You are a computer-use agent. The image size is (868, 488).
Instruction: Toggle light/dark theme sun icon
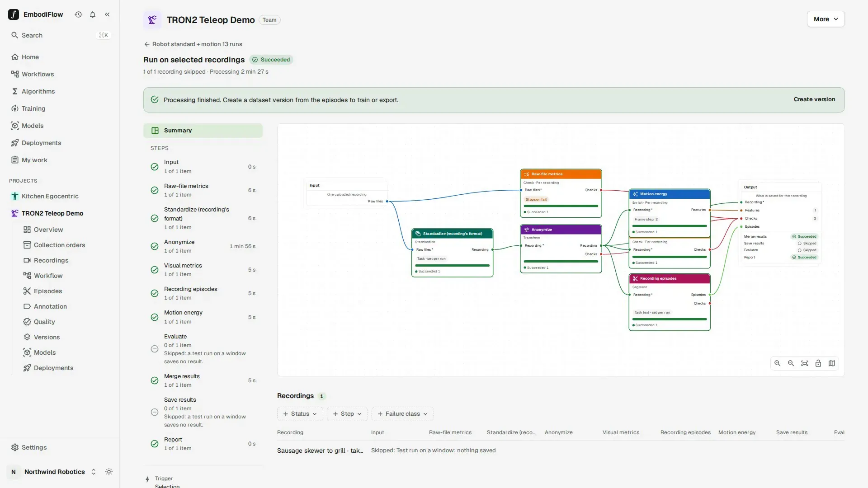[x=109, y=472]
